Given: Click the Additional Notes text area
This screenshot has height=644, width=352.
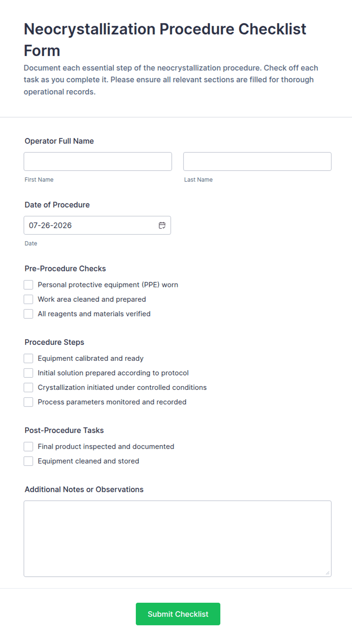Looking at the screenshot, I should [178, 539].
